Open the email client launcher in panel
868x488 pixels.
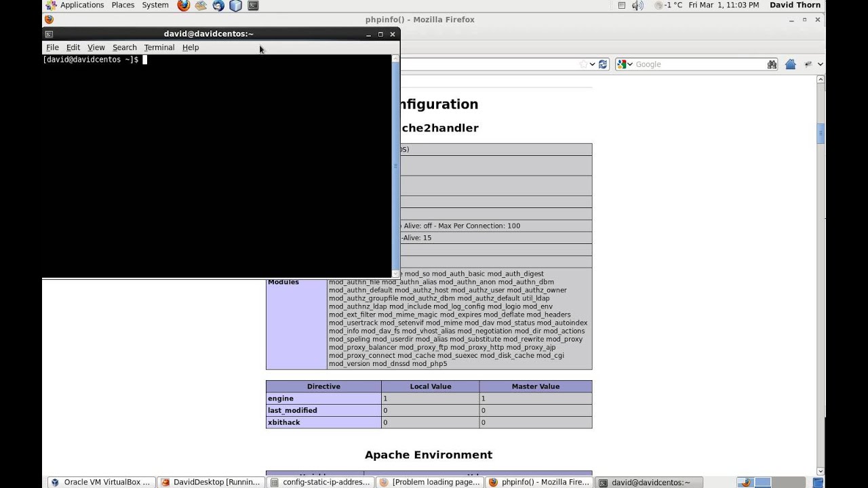(x=201, y=5)
